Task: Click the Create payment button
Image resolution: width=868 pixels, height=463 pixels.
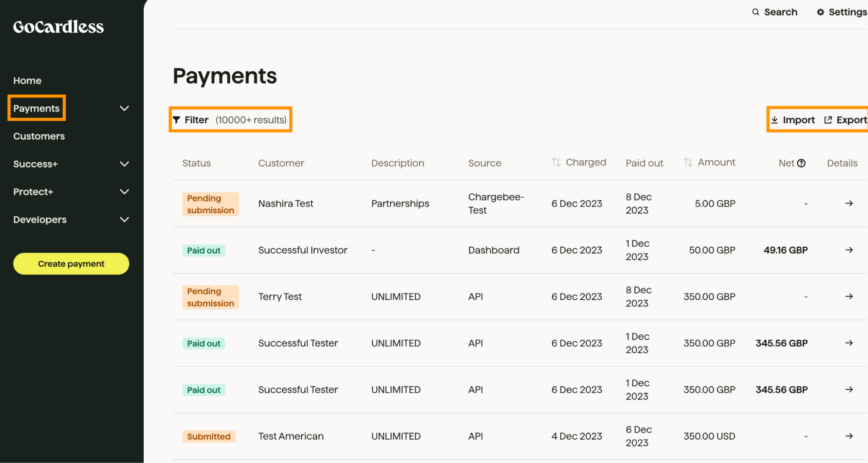Action: (71, 264)
